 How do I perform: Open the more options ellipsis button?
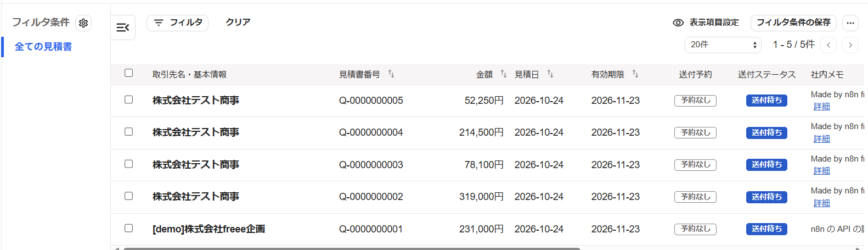(x=850, y=23)
